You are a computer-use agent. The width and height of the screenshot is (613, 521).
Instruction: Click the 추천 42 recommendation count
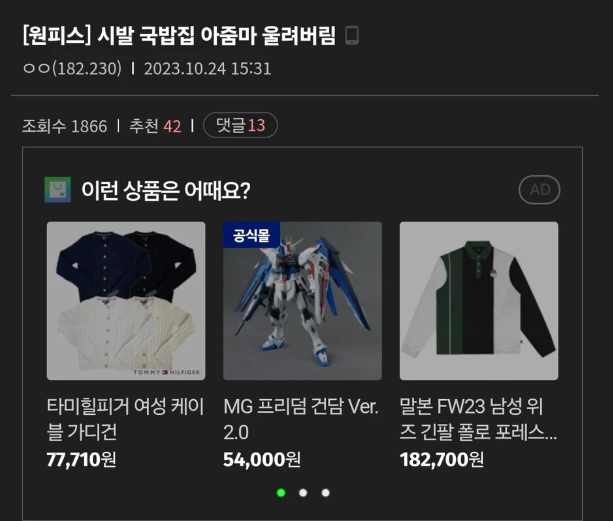point(155,126)
